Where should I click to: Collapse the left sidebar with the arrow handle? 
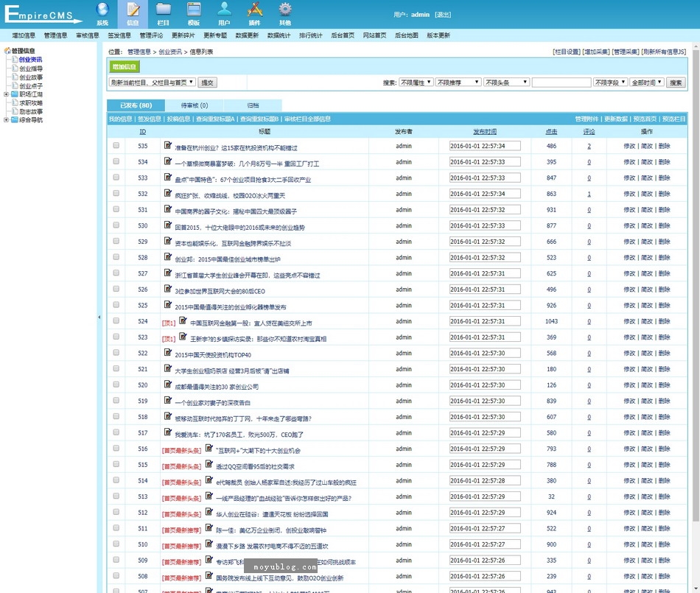click(x=99, y=317)
